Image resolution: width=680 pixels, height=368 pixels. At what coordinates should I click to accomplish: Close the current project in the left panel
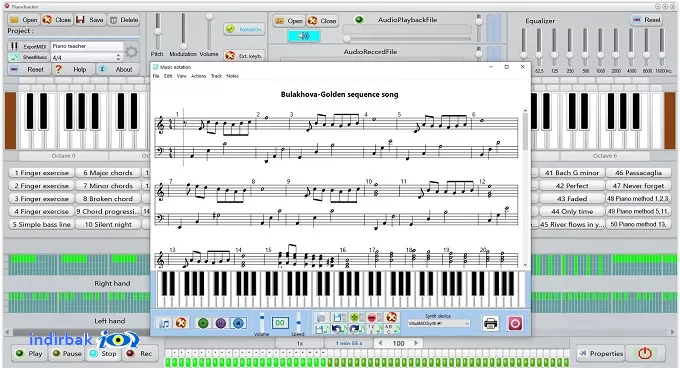(57, 20)
